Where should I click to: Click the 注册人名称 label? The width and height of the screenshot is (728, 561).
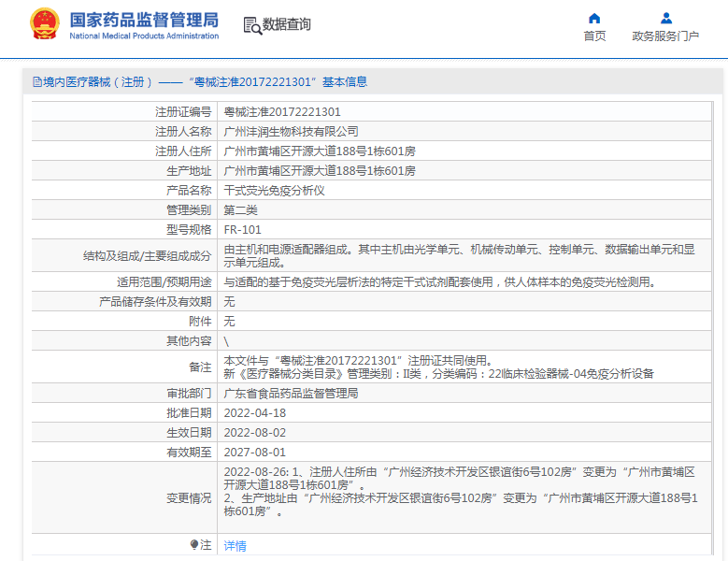point(183,132)
